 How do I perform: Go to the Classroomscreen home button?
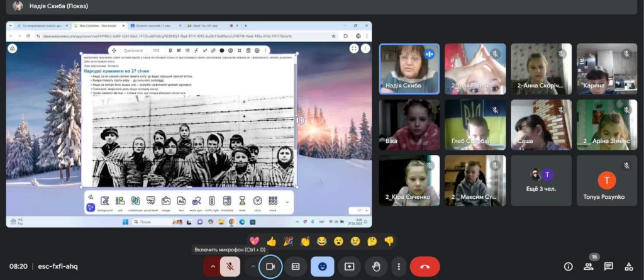click(x=13, y=49)
